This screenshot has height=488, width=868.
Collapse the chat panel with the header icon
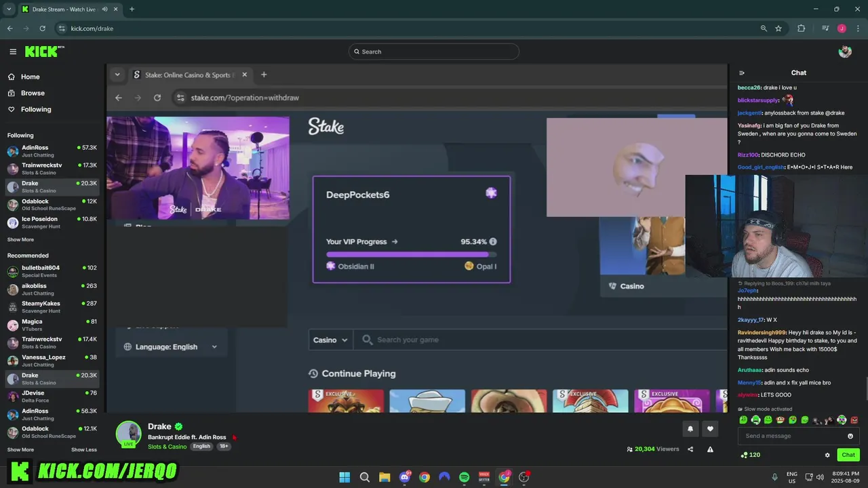[742, 73]
